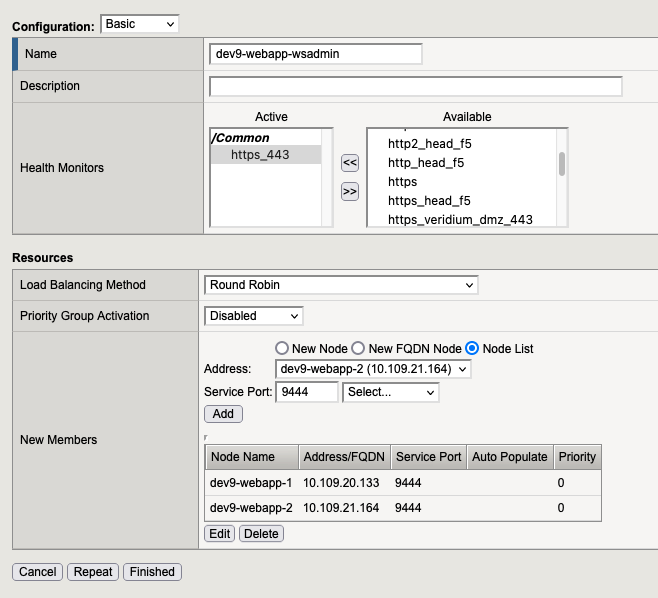658x598 pixels.
Task: Open the Service Port Select dropdown
Action: 390,392
